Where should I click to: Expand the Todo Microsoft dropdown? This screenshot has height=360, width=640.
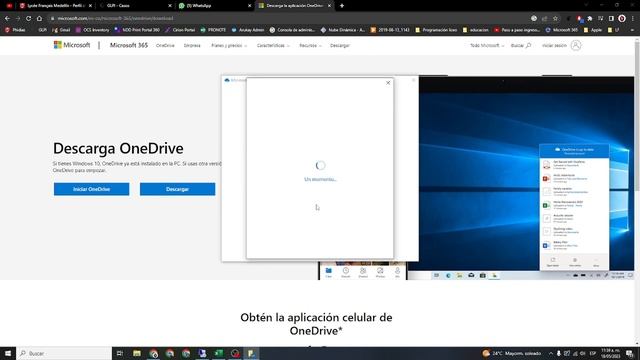pos(487,46)
